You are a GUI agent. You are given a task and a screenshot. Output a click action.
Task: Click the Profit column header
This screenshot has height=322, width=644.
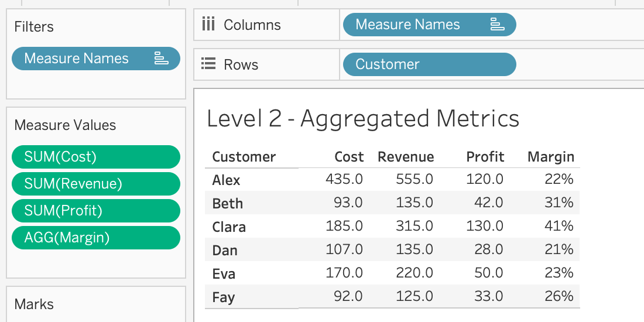pos(485,157)
